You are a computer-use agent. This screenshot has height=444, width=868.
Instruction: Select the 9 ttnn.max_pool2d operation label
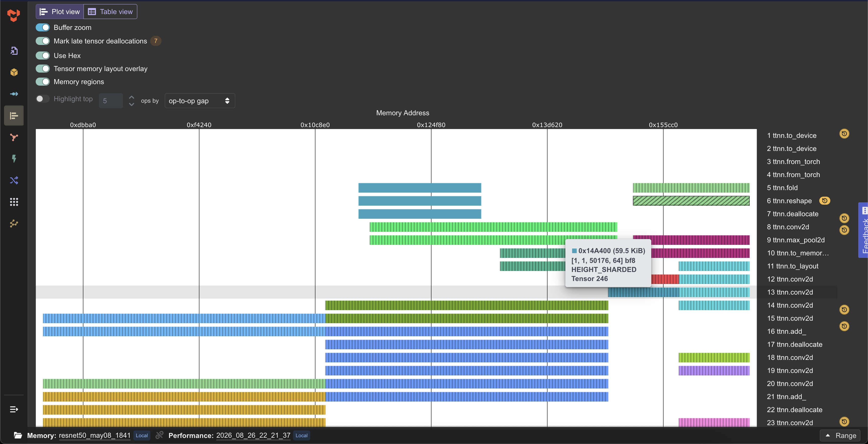(x=796, y=240)
